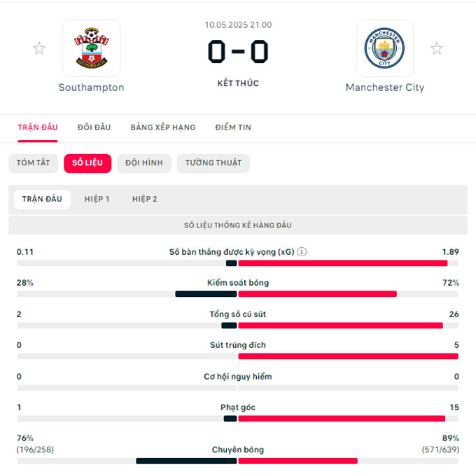Image resolution: width=476 pixels, height=474 pixels.
Task: Select the ĐIỂM TIN tab
Action: tap(233, 127)
